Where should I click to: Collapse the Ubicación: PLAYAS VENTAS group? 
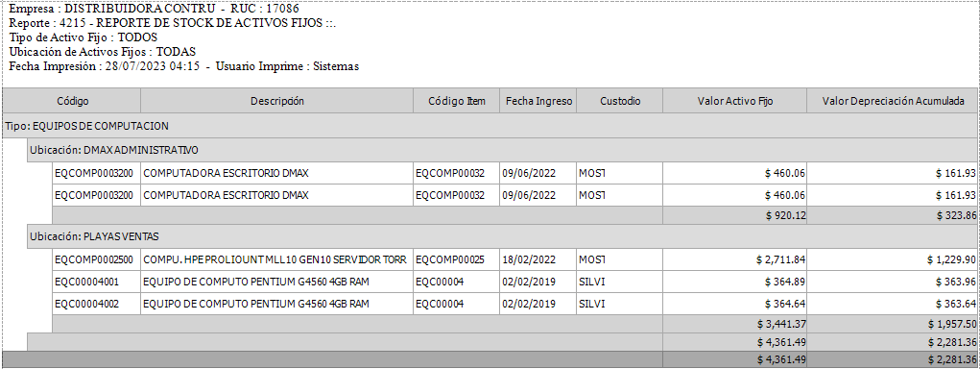(x=503, y=236)
